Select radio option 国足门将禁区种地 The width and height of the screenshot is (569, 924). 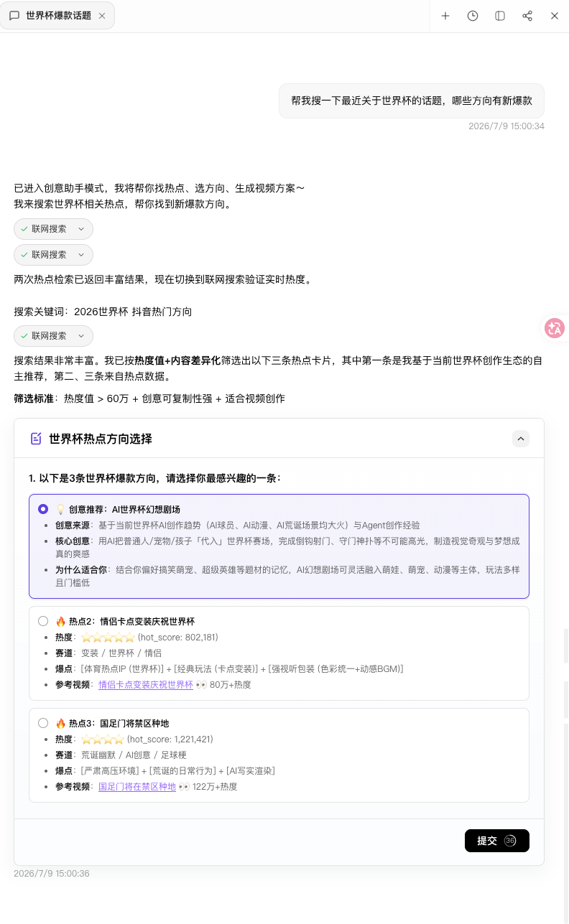[x=43, y=723]
